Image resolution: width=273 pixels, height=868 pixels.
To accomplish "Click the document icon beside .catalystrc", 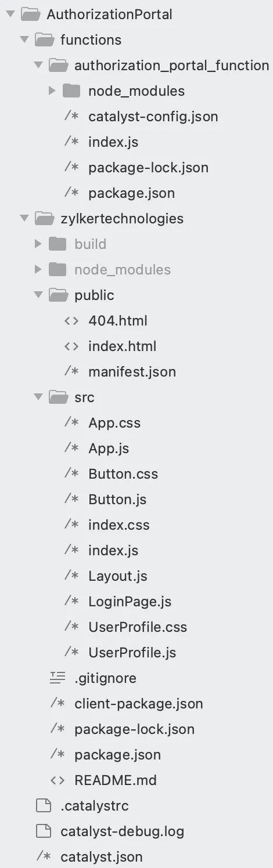I will click(x=43, y=806).
